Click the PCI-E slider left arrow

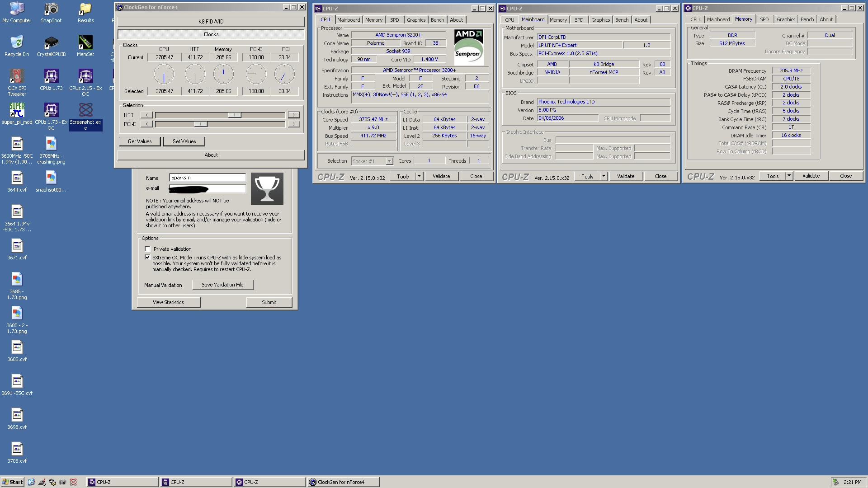pos(146,124)
